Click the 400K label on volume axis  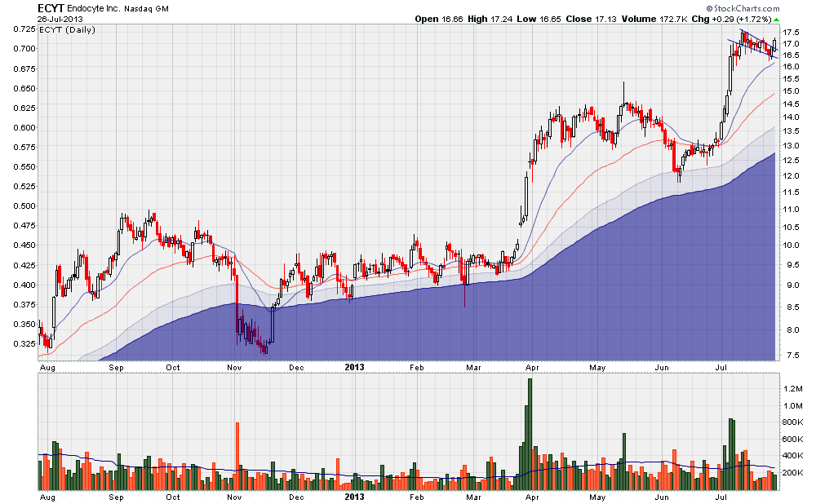click(x=792, y=456)
